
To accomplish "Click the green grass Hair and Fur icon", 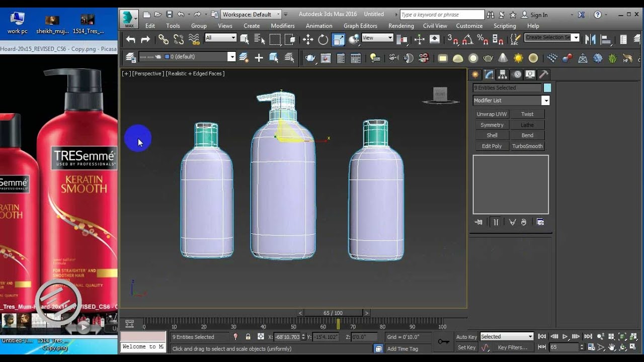I will coord(612,58).
